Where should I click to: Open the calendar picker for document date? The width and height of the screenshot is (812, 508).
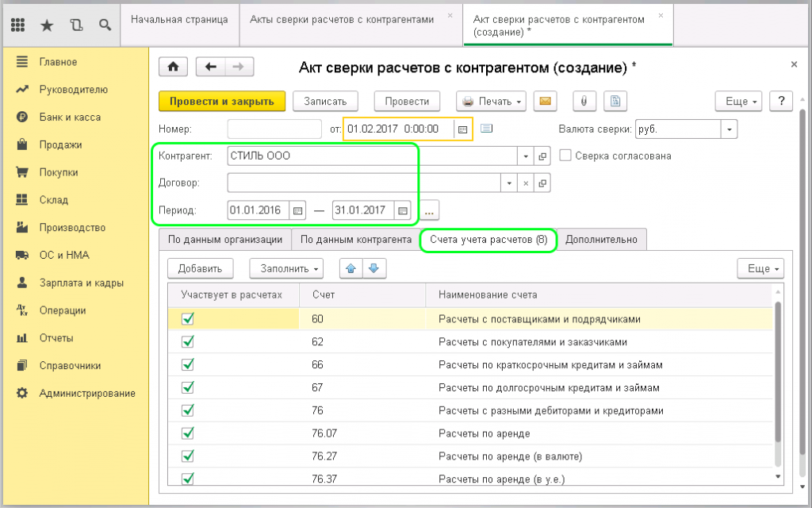463,128
